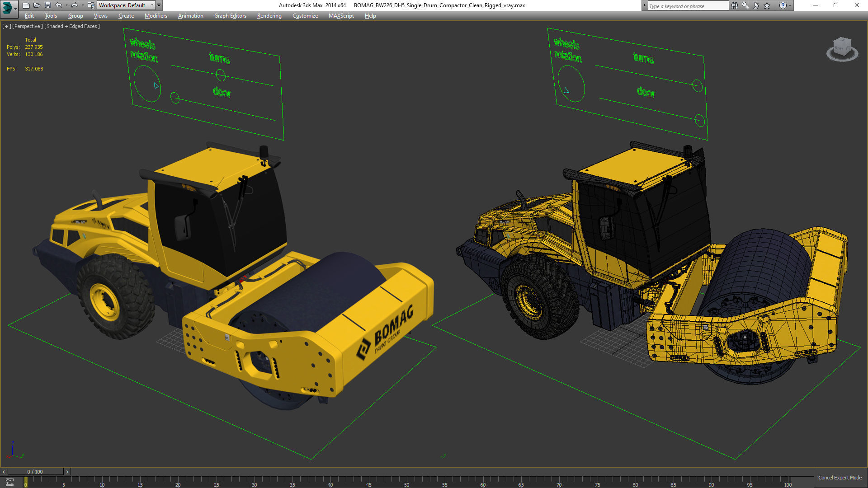This screenshot has height=488, width=868.
Task: Click frame 25 on the timeline track
Action: tap(216, 482)
